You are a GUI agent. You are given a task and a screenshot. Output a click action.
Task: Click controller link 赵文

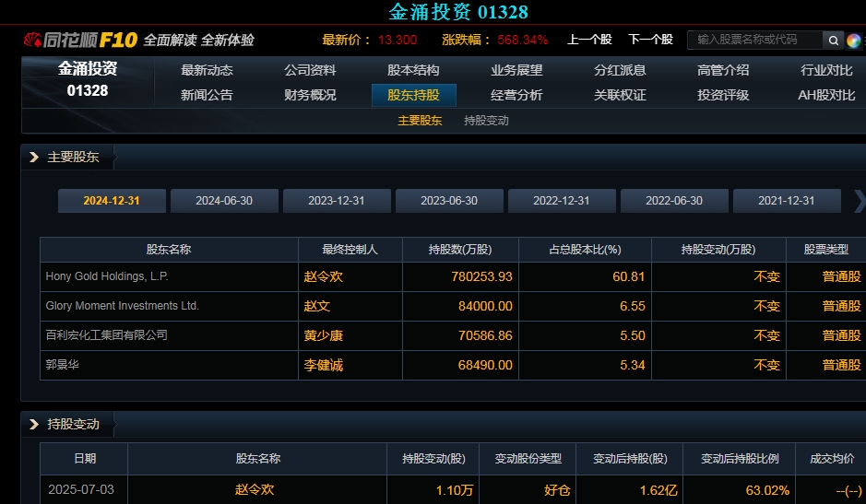[x=316, y=306]
